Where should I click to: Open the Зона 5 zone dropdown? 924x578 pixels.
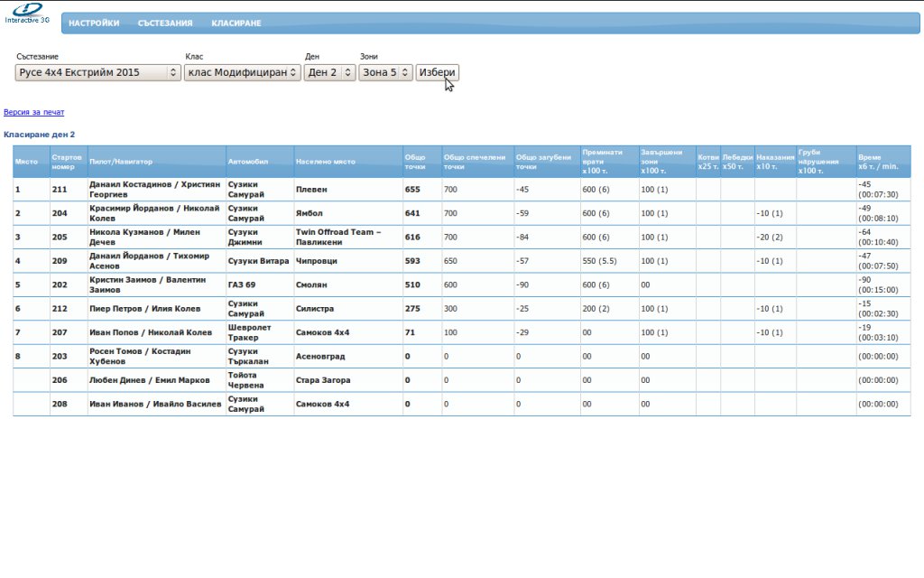385,72
